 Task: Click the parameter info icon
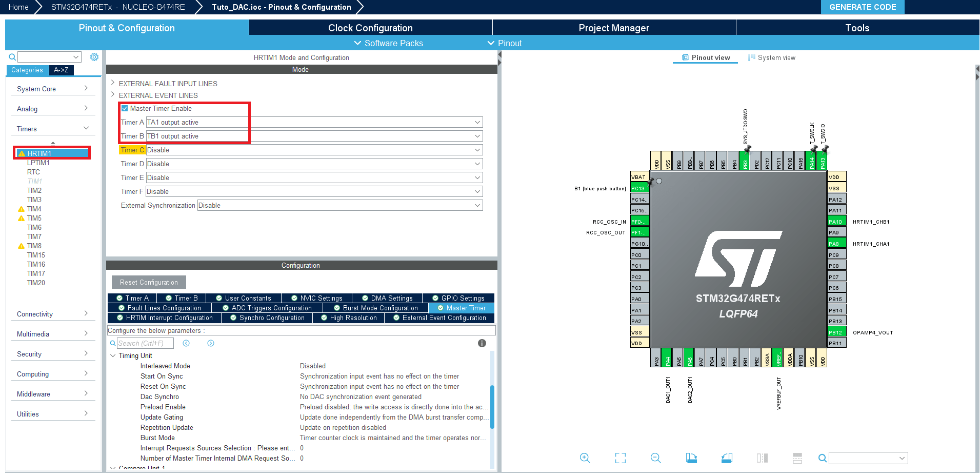(x=482, y=343)
